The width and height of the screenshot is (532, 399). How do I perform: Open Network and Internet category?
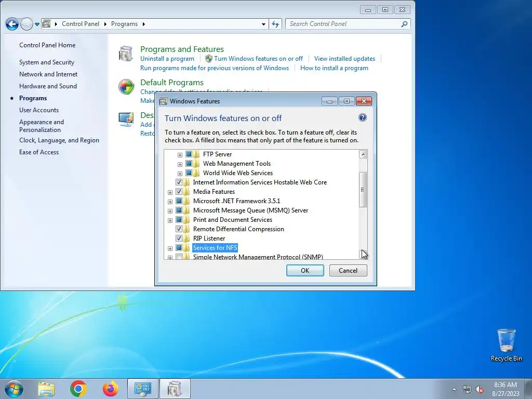pyautogui.click(x=48, y=74)
